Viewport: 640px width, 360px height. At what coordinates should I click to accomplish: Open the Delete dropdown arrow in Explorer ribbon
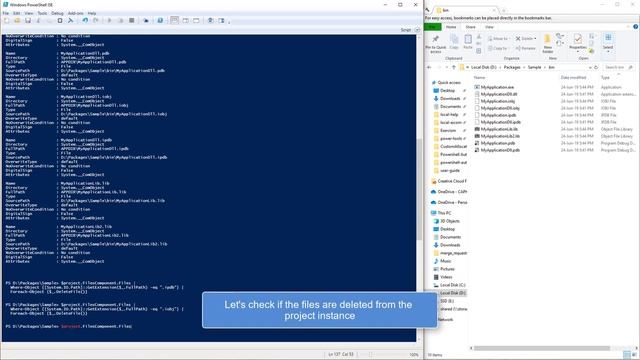535,39
